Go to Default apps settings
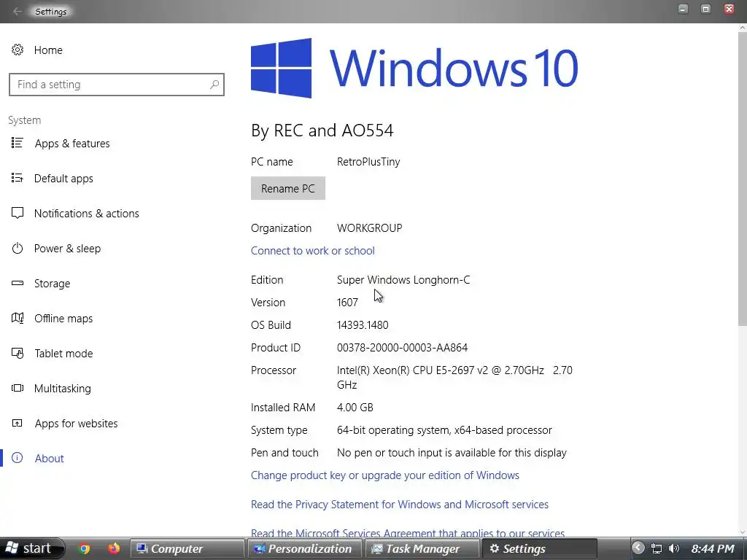 coord(63,179)
